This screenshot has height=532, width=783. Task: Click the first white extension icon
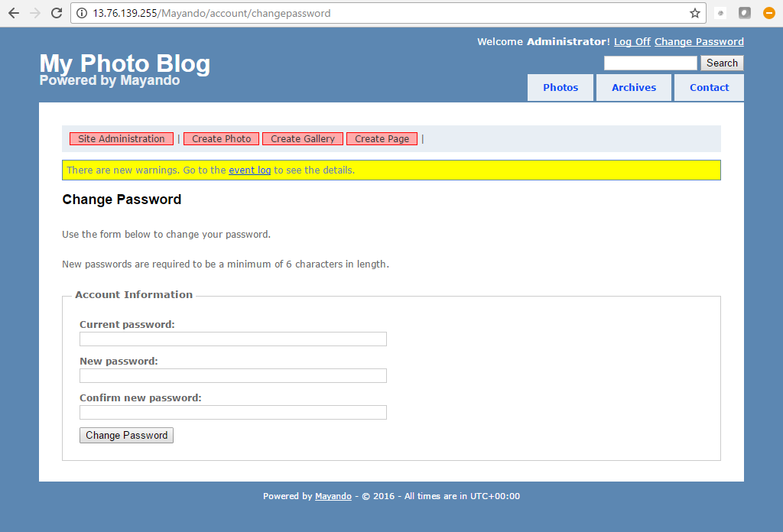coord(720,13)
